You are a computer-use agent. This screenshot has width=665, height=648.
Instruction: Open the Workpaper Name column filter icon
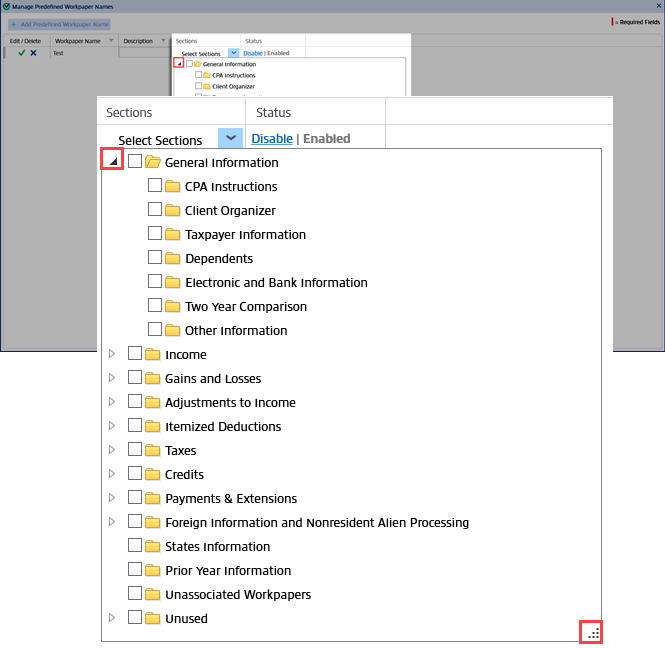111,41
